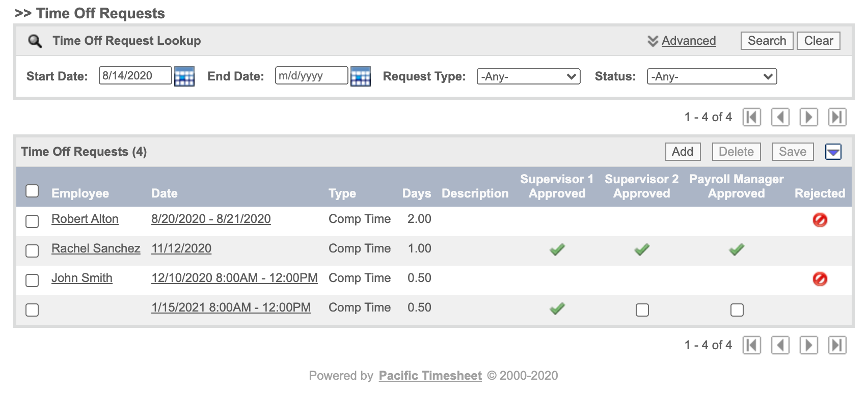868x395 pixels.
Task: Expand the Advanced search options
Action: (682, 41)
